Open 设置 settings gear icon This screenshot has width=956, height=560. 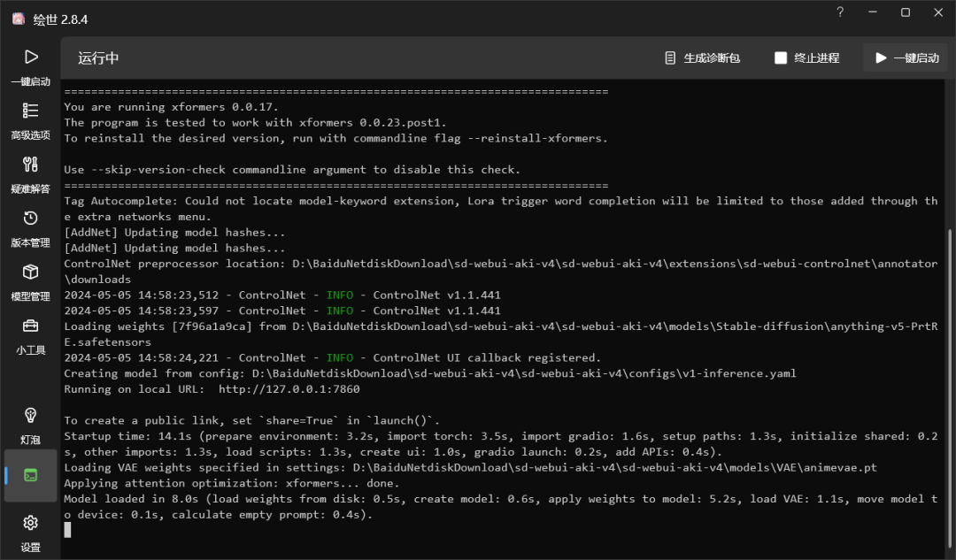coord(31,523)
